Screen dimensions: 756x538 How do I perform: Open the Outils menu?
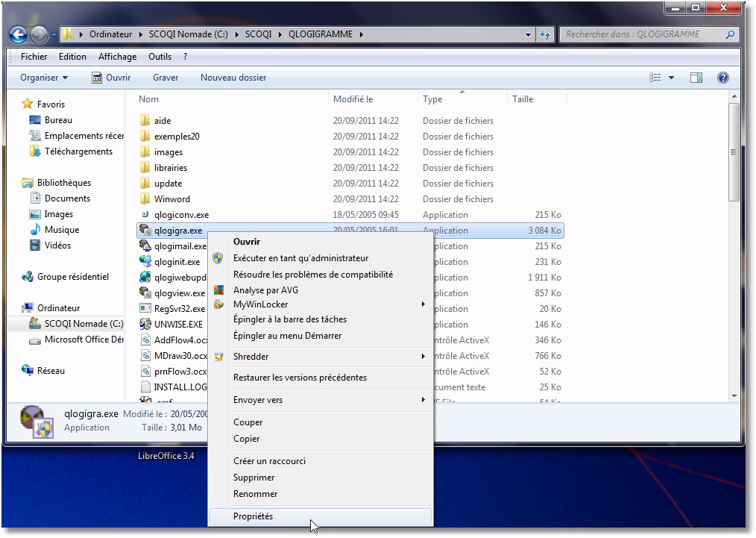coord(160,56)
